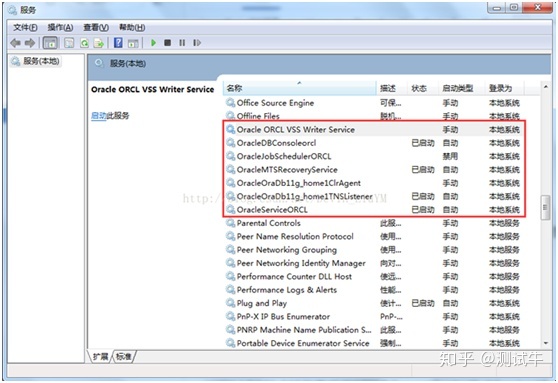Select the OracleMTSRecoveryService row
The width and height of the screenshot is (558, 383).
(x=373, y=169)
